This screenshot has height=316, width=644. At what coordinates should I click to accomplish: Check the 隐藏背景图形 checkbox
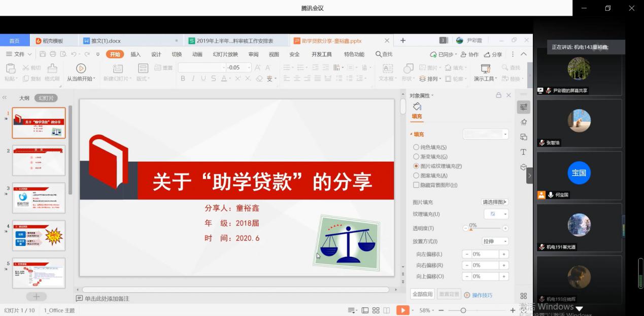click(x=416, y=185)
